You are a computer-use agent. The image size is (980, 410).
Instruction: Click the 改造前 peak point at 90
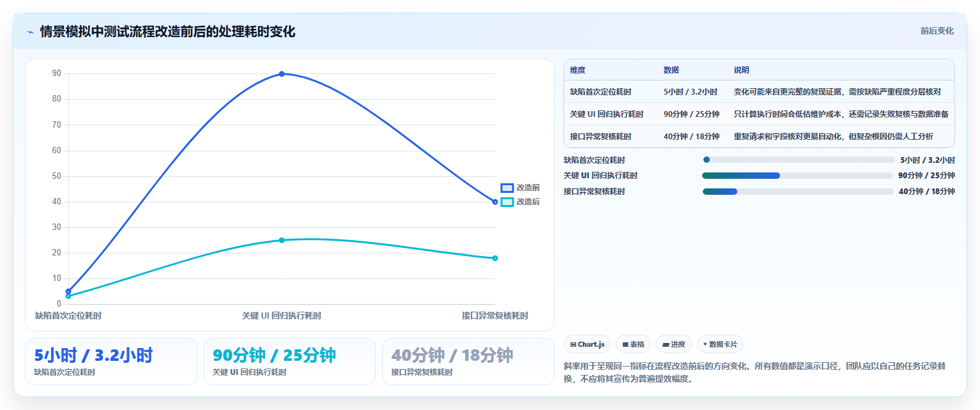pyautogui.click(x=282, y=74)
